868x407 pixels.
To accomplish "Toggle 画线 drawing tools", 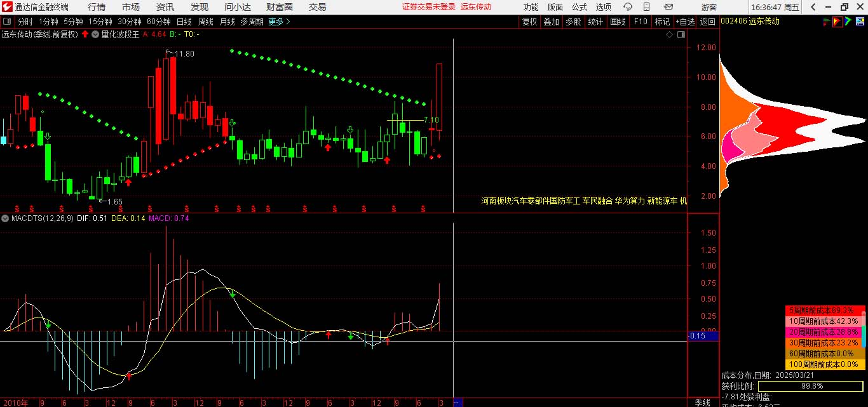I will (618, 22).
